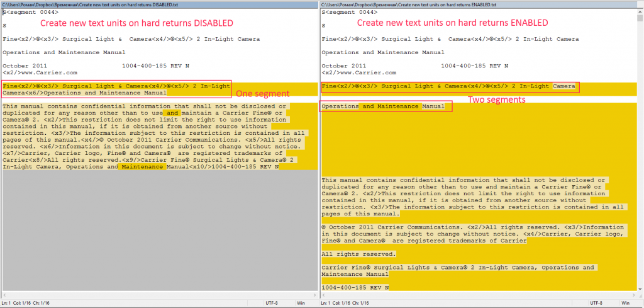Click the un-highlighted 'Operations and Maintenance Manual' line in the left pane
644x308 pixels.
click(x=64, y=53)
